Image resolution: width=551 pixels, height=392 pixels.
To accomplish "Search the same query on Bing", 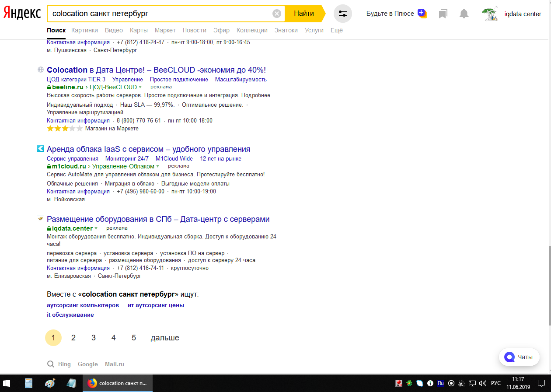I will [x=64, y=364].
